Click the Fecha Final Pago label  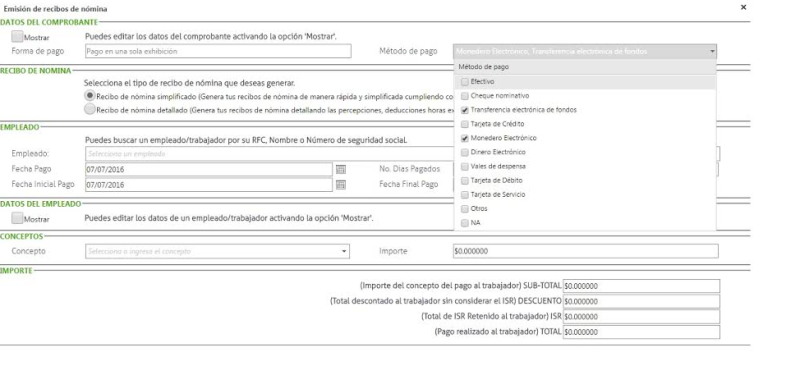(x=409, y=184)
